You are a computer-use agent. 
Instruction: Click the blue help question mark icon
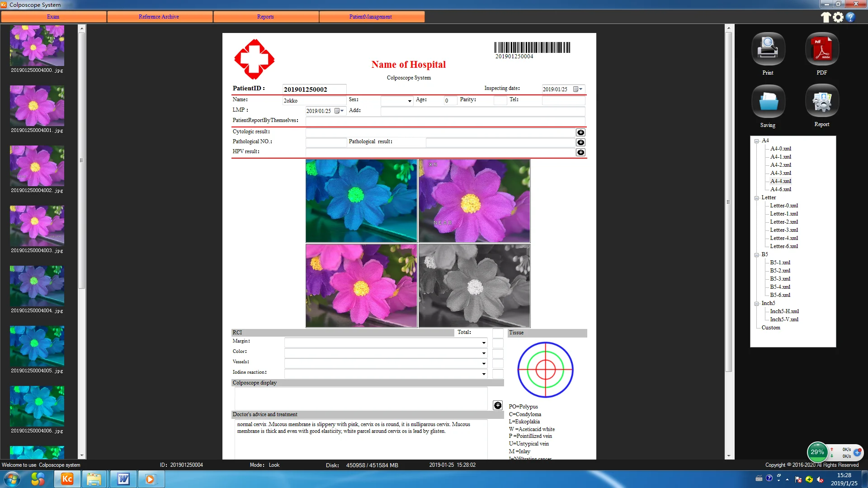[850, 17]
